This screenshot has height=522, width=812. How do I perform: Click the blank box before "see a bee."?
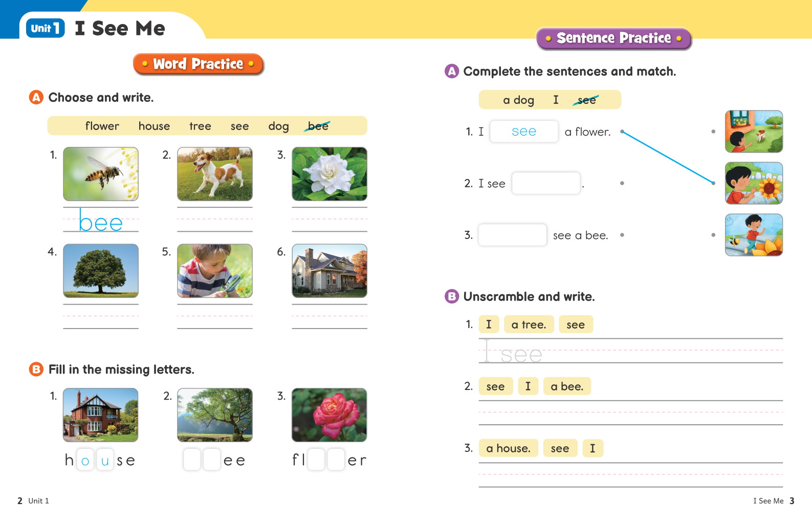(512, 235)
